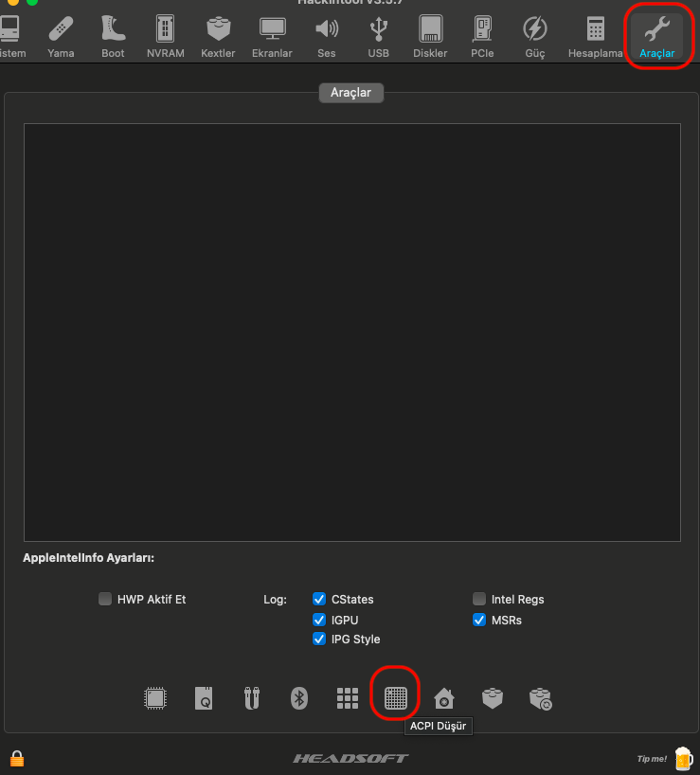Screen dimensions: 700x775
Task: Open the Yama patch toolbar tab
Action: point(61,37)
